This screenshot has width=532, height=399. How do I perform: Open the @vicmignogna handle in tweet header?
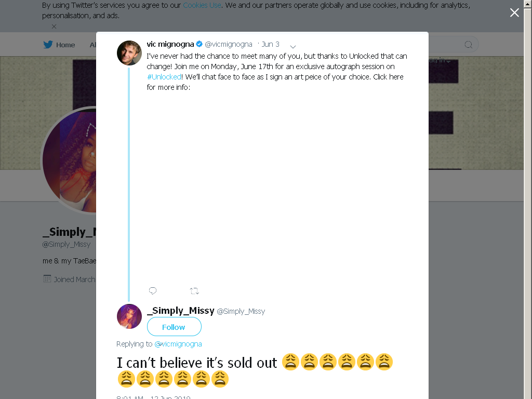pos(229,45)
